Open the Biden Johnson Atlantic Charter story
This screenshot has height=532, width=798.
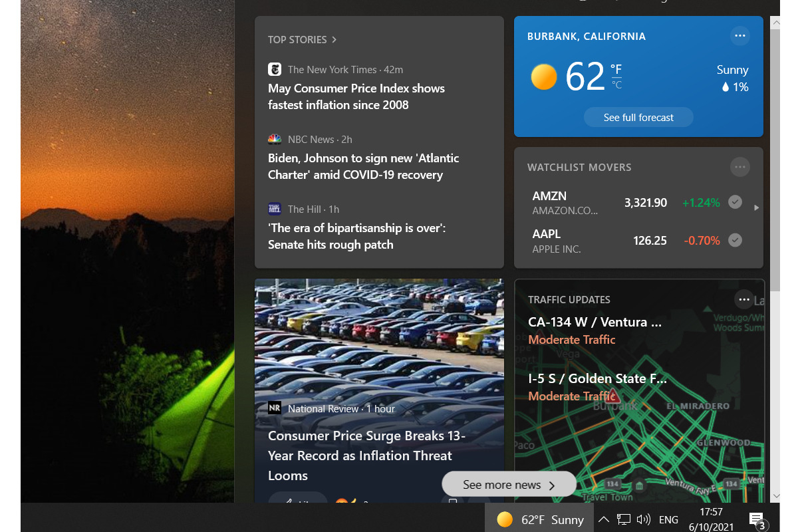click(x=364, y=166)
